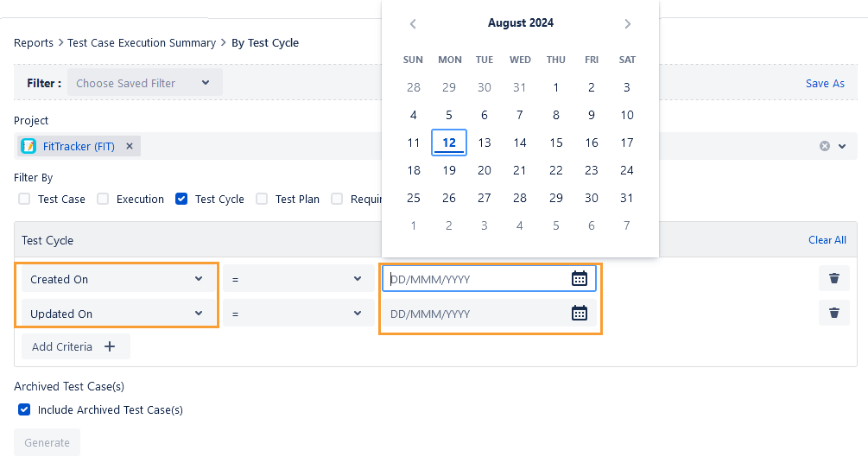
Task: Expand the Created On field dropdown
Action: pos(117,279)
